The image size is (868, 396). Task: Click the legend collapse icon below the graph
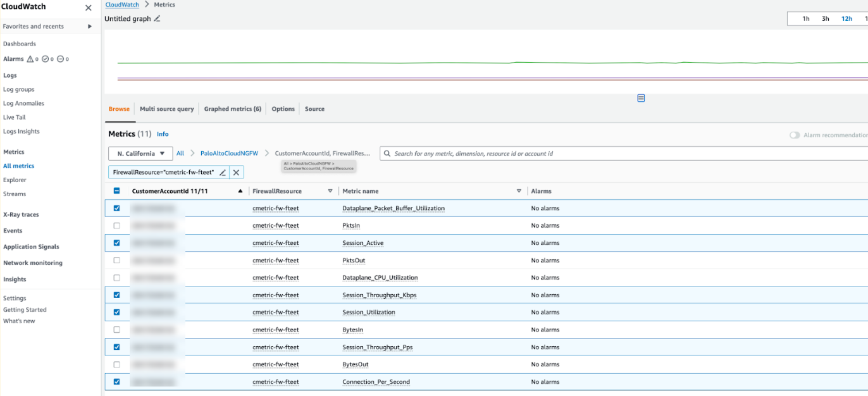click(x=641, y=98)
